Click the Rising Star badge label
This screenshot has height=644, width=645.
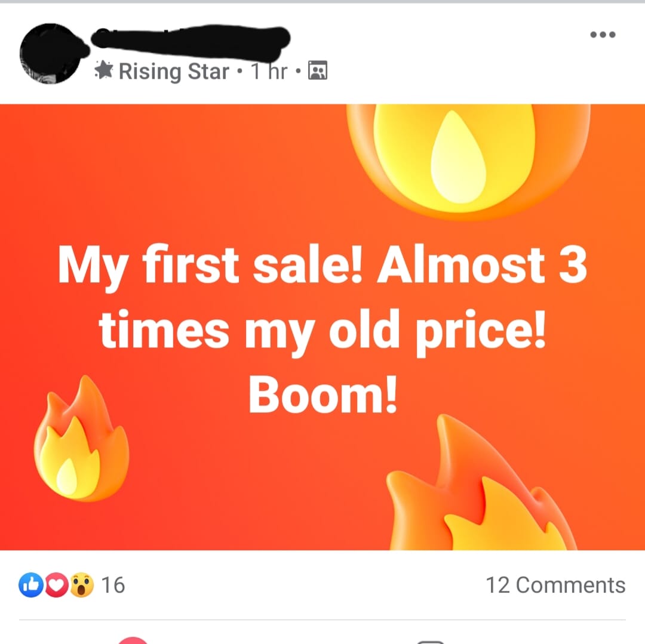tap(174, 72)
